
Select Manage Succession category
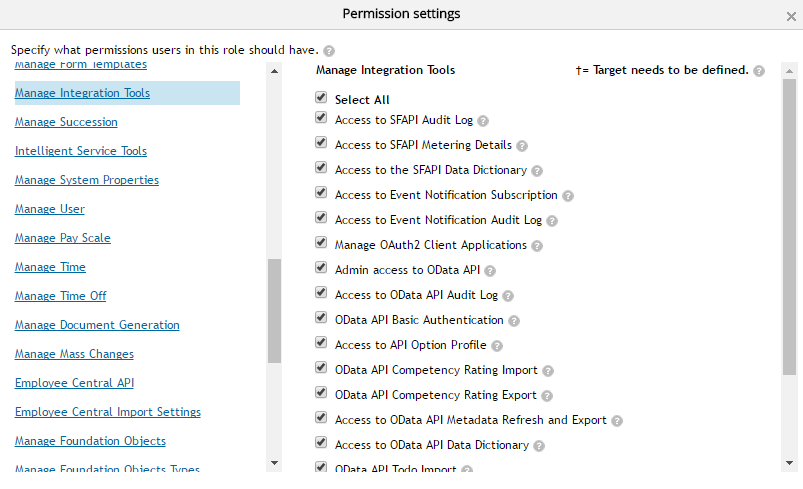tap(66, 122)
